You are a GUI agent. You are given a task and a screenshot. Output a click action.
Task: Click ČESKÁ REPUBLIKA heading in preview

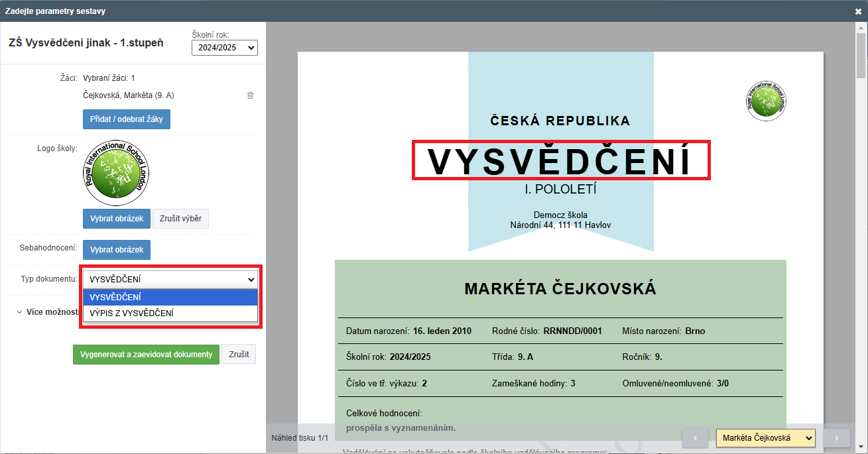pyautogui.click(x=560, y=121)
